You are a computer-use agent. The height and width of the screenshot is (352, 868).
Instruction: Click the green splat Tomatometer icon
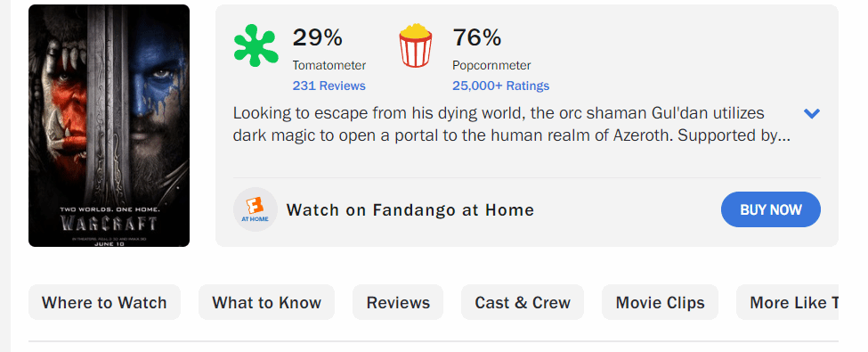[x=256, y=45]
